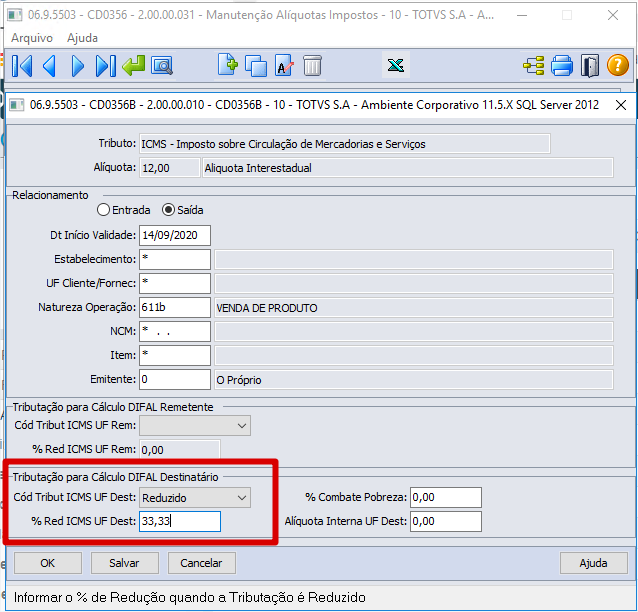Click the green go-to record arrow

click(x=133, y=66)
